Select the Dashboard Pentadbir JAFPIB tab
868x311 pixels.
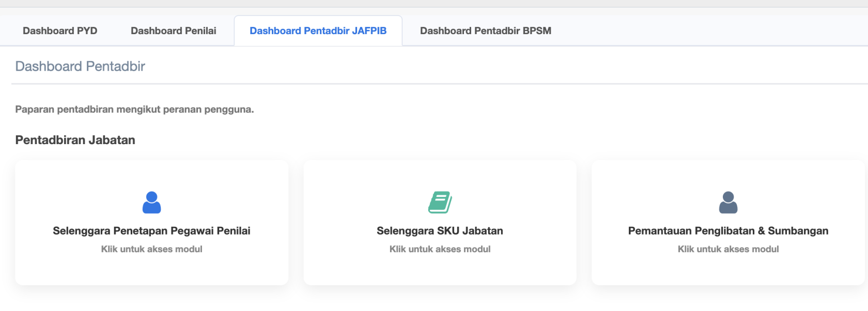click(318, 31)
